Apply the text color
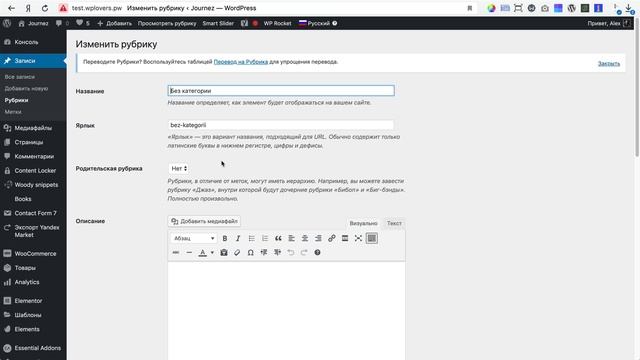This screenshot has height=360, width=640. 202,253
